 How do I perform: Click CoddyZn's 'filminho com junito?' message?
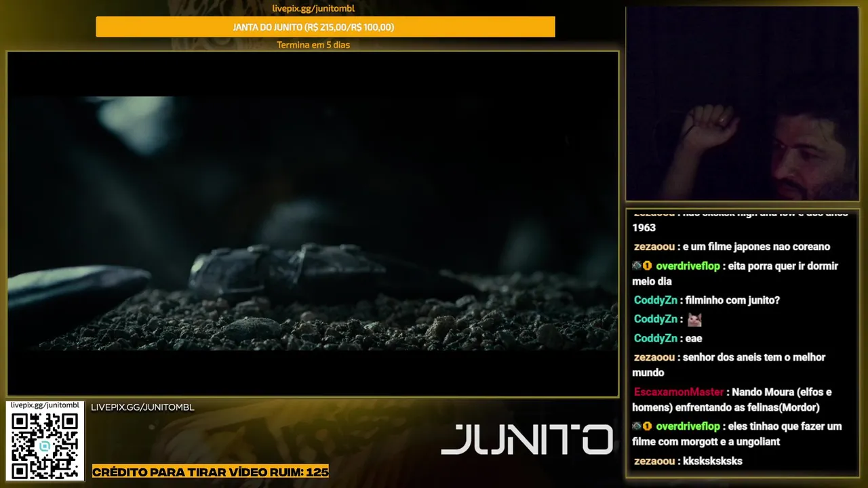point(707,300)
